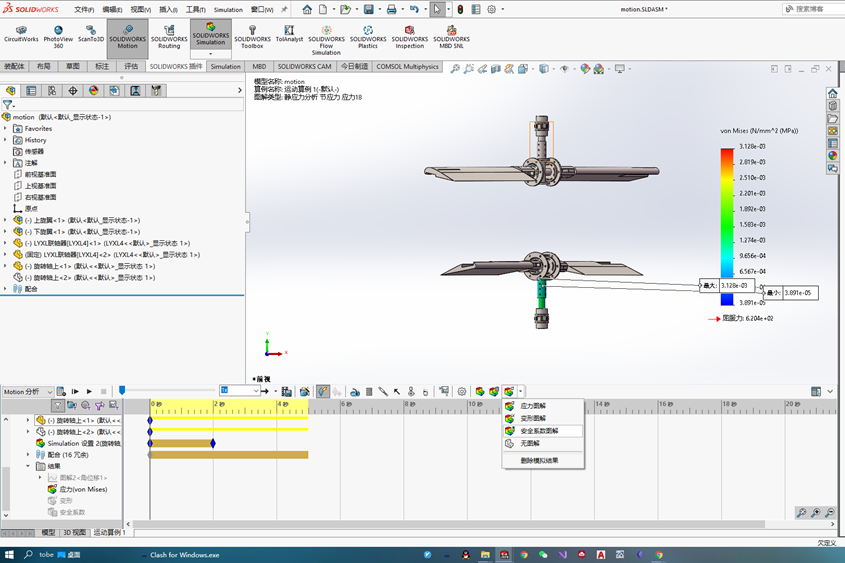Toggle SOLIDWORKS MBD SNL add-in
Screen dimensions: 845x563
click(452, 37)
